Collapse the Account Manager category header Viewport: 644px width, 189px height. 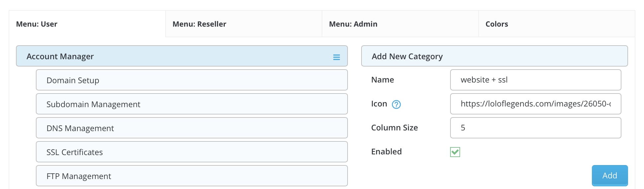(182, 56)
